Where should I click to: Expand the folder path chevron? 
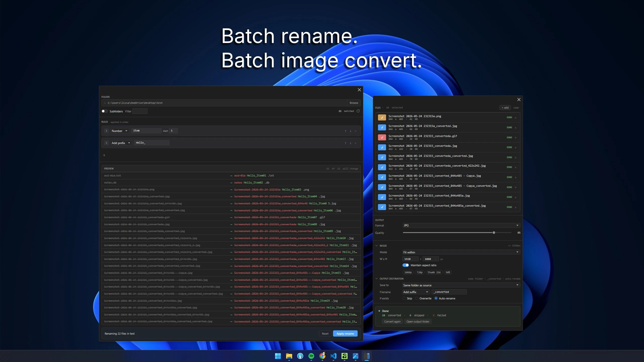pyautogui.click(x=105, y=103)
